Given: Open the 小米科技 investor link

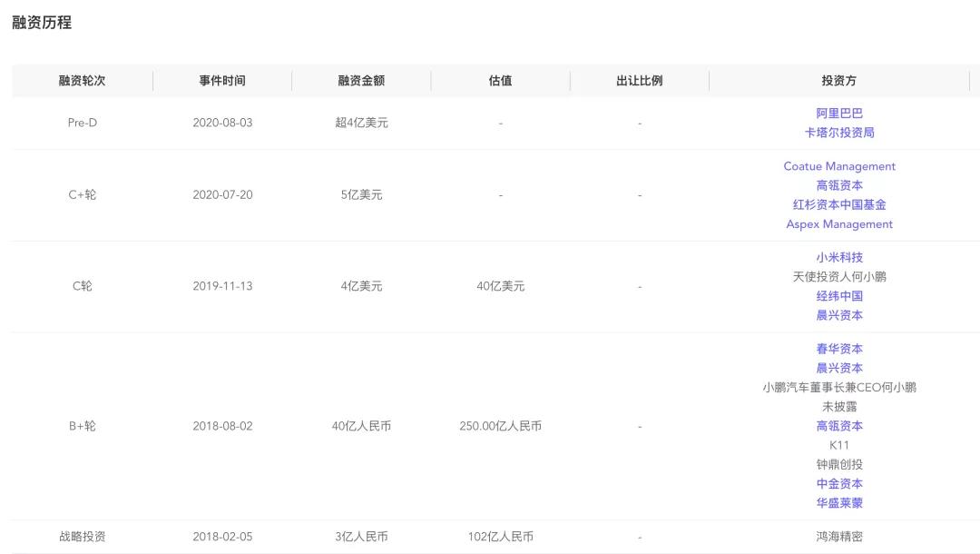Looking at the screenshot, I should tap(839, 257).
